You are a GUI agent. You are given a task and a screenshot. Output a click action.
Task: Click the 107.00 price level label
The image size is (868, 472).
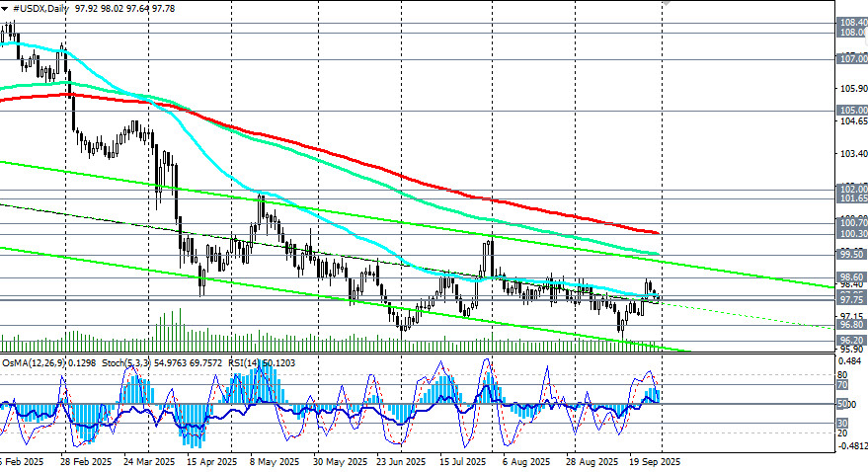tap(851, 59)
